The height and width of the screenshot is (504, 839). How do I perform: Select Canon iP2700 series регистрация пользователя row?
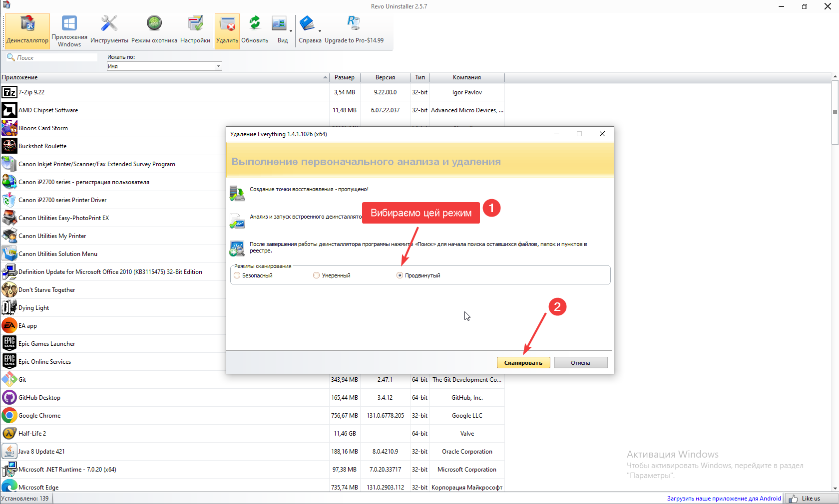click(x=113, y=182)
